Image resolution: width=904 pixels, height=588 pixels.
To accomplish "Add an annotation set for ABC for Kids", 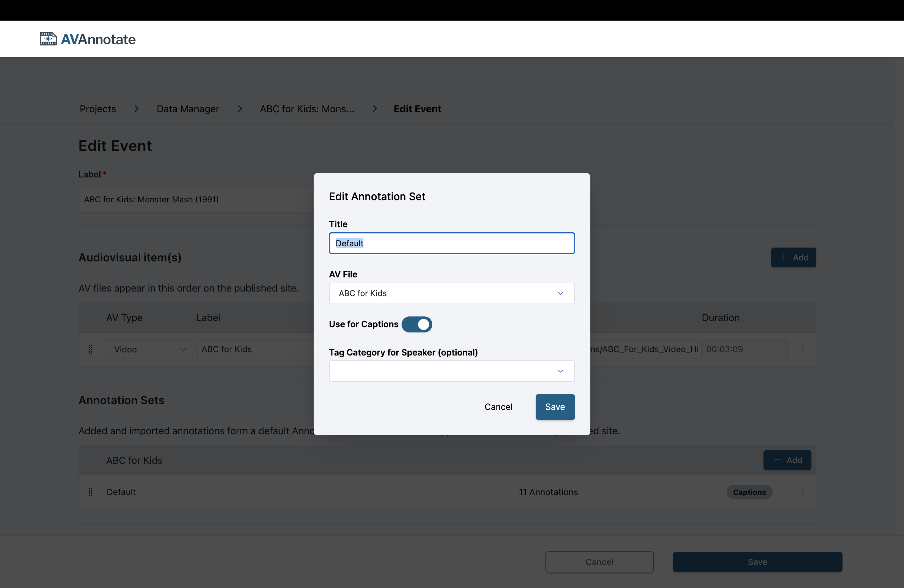I will coord(787,460).
